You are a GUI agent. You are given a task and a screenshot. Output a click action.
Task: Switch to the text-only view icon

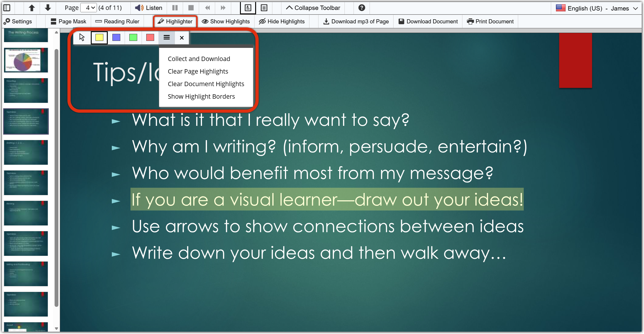coord(264,8)
